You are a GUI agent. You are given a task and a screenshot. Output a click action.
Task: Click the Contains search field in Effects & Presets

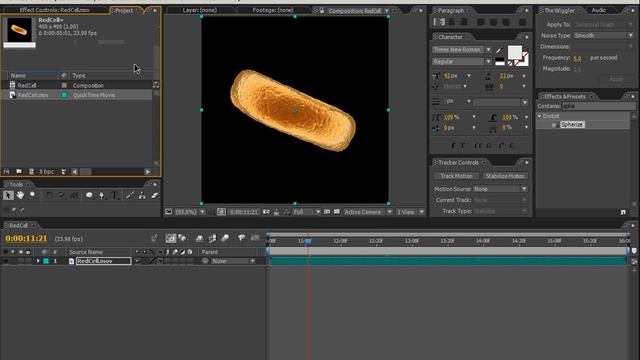tap(598, 106)
